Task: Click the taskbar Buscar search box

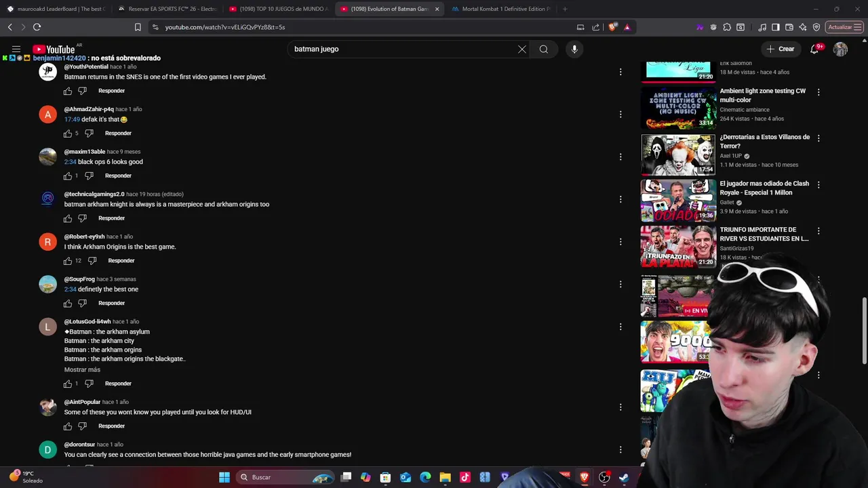Action: click(x=285, y=477)
